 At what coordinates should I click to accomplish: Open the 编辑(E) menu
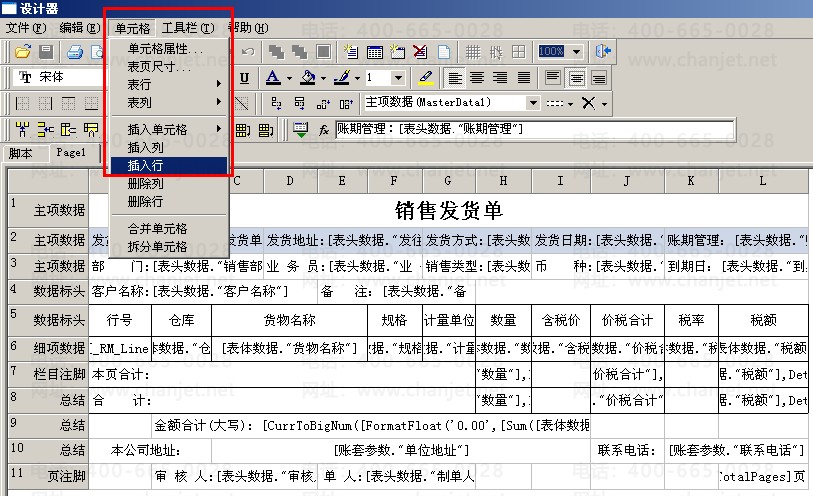click(79, 27)
